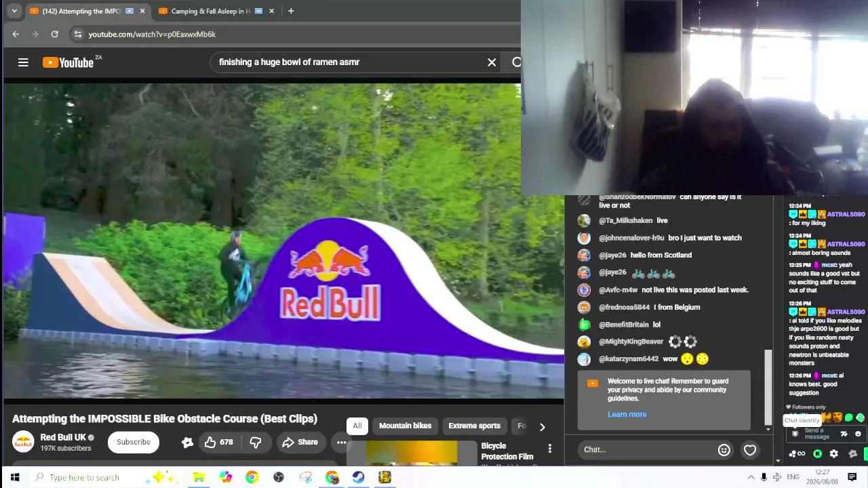Open the channel points balance icon
Image resolution: width=868 pixels, height=488 pixels.
point(797,453)
